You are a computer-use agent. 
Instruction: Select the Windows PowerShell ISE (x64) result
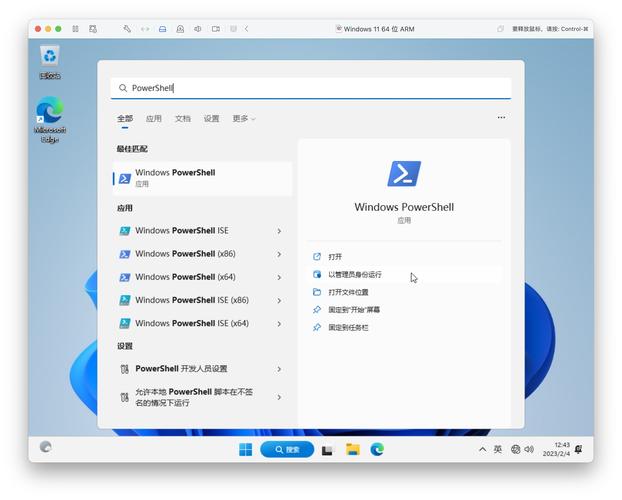(193, 323)
